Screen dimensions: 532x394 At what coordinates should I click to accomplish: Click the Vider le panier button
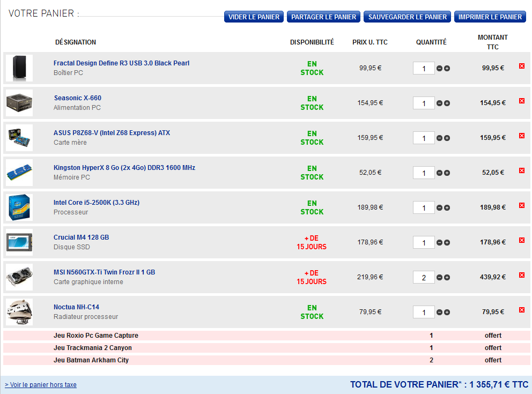coord(254,17)
